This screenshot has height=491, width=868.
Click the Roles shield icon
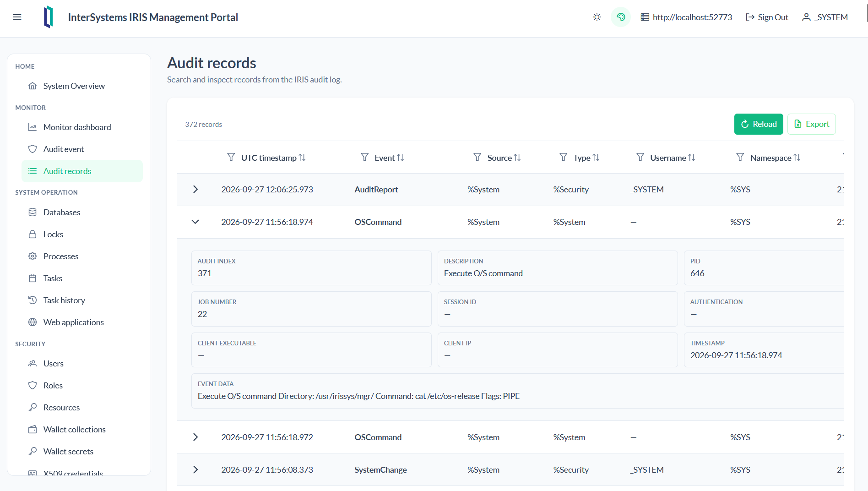coord(33,386)
